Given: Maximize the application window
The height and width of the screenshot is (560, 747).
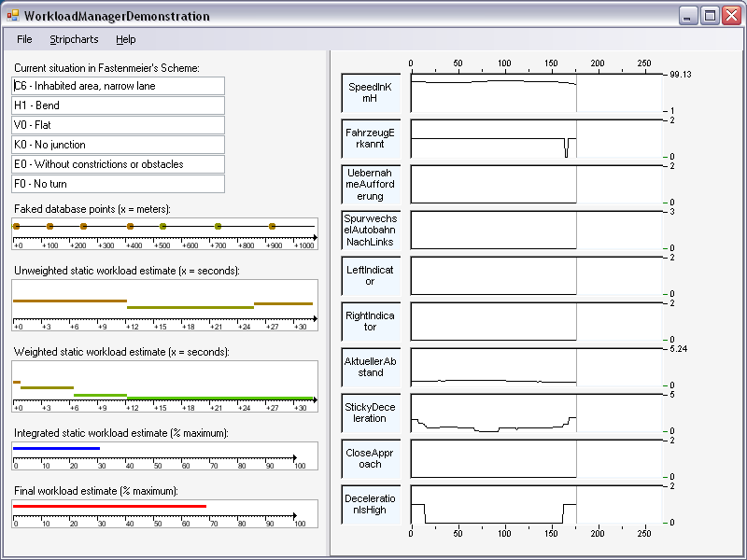Looking at the screenshot, I should pyautogui.click(x=711, y=16).
